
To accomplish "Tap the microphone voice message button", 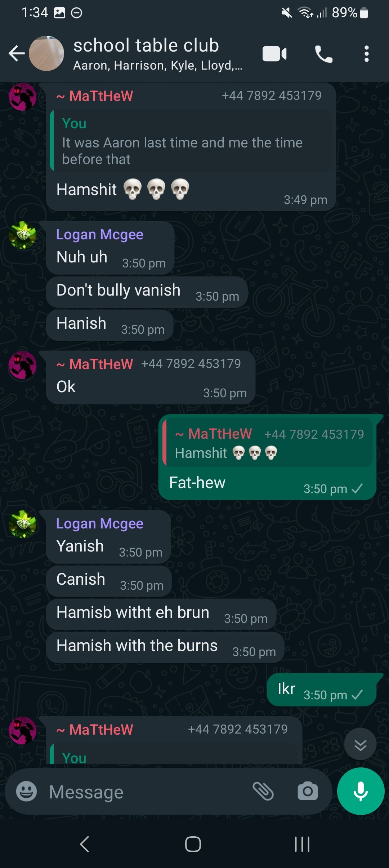I will [x=361, y=791].
